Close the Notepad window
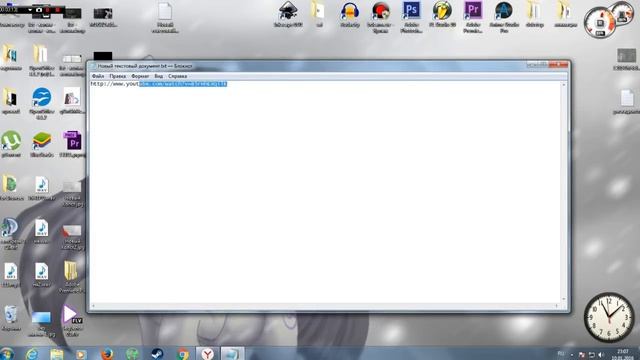The width and height of the screenshot is (640, 360). (x=558, y=64)
